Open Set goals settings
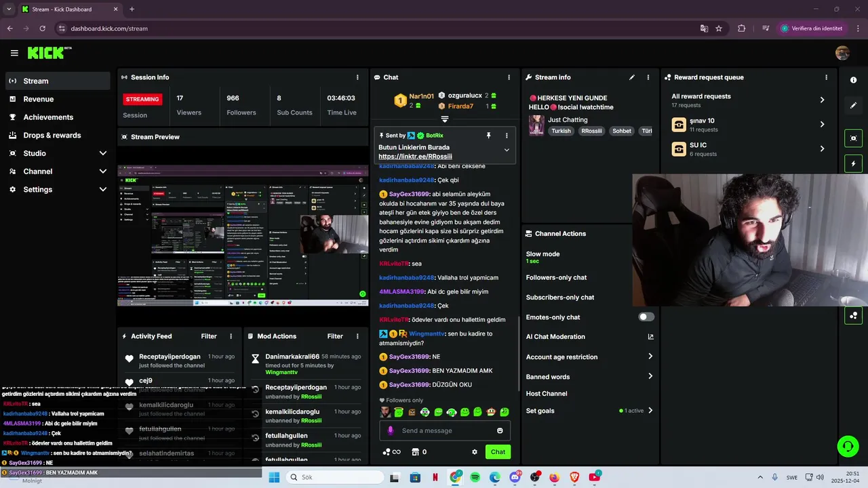868x488 pixels. click(x=589, y=411)
